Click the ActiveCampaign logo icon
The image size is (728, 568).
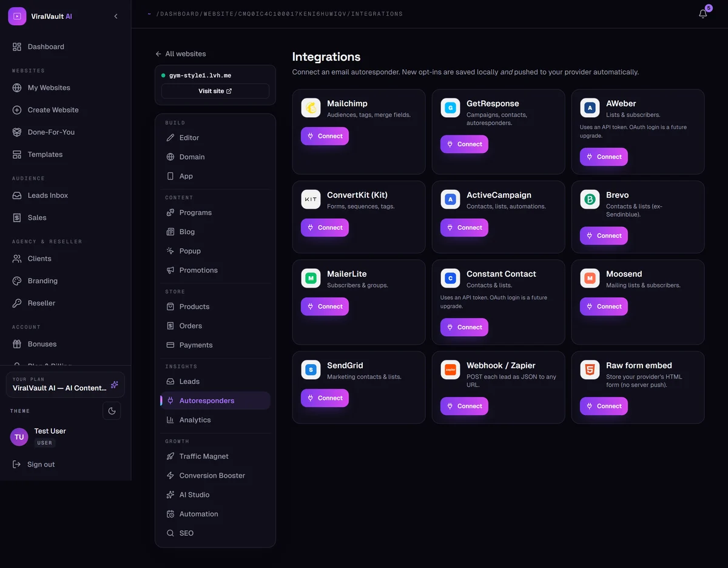point(450,200)
